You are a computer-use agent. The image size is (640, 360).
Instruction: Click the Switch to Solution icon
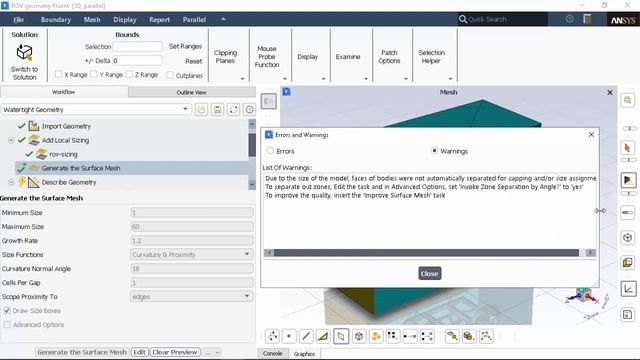coord(24,53)
